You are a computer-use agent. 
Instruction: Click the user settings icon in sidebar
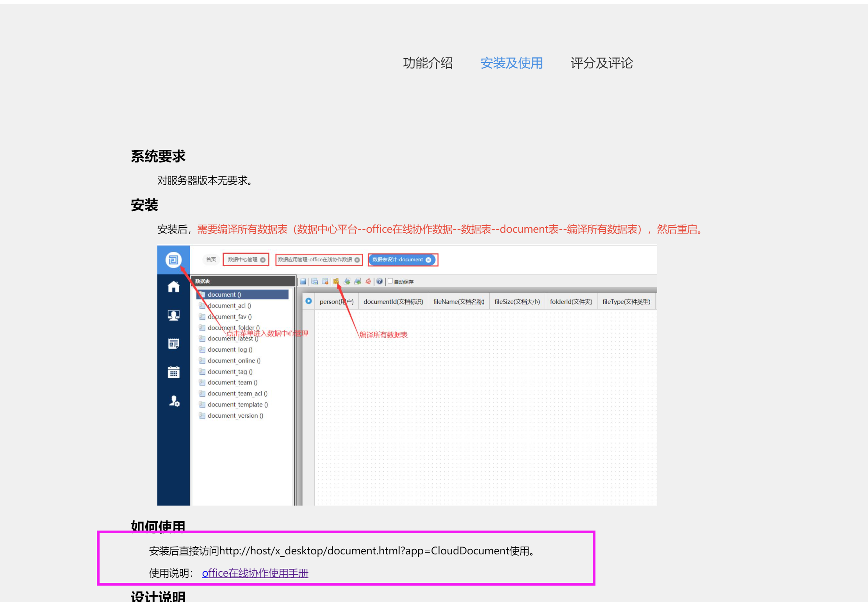click(174, 401)
